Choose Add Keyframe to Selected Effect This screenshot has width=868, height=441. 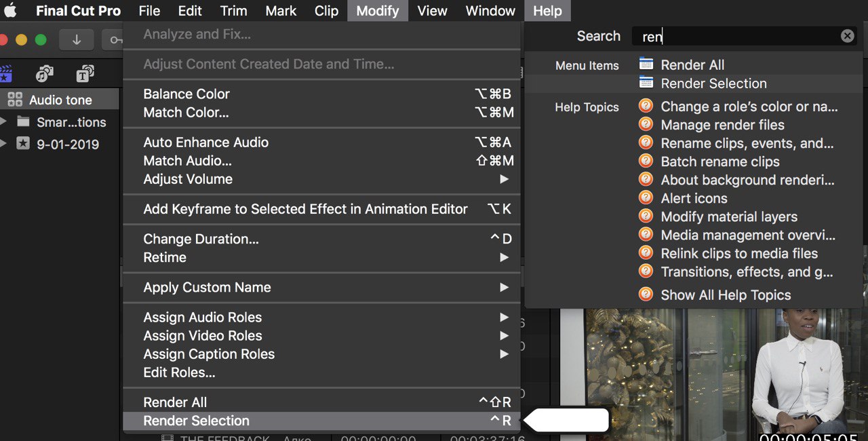click(x=321, y=209)
